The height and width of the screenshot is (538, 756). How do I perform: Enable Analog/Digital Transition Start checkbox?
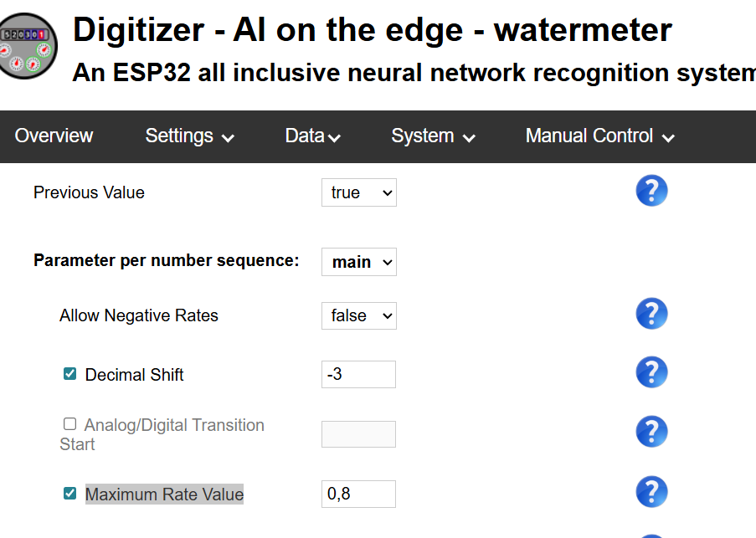click(70, 424)
